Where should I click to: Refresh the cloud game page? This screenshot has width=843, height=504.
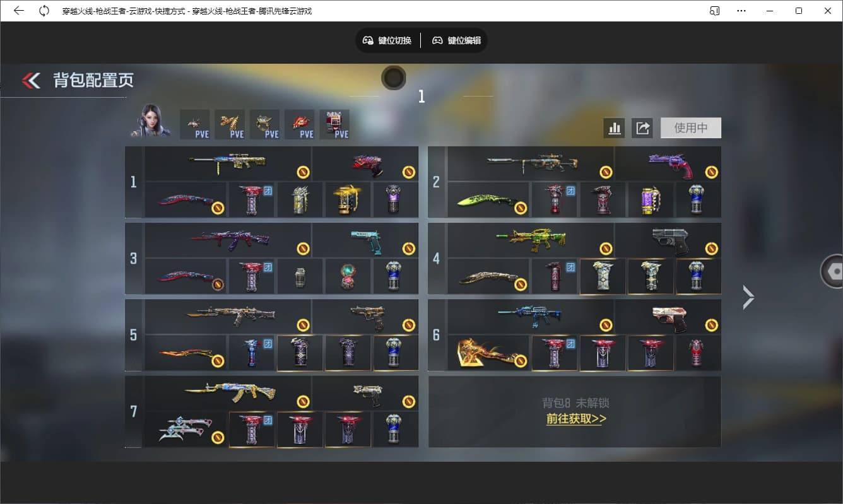(x=44, y=11)
